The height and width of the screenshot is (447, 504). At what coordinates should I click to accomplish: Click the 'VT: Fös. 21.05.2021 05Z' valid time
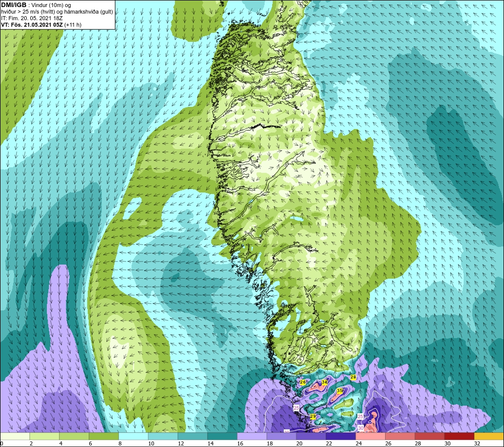32,25
